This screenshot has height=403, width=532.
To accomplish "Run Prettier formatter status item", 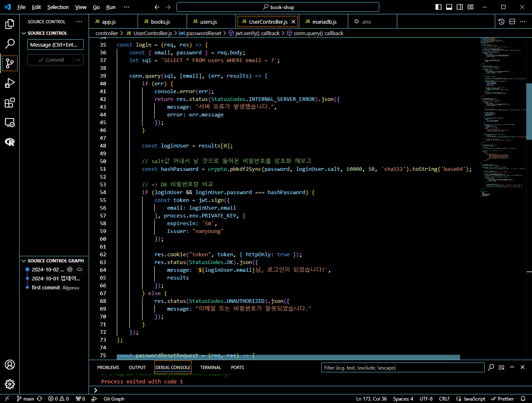I will tap(503, 399).
